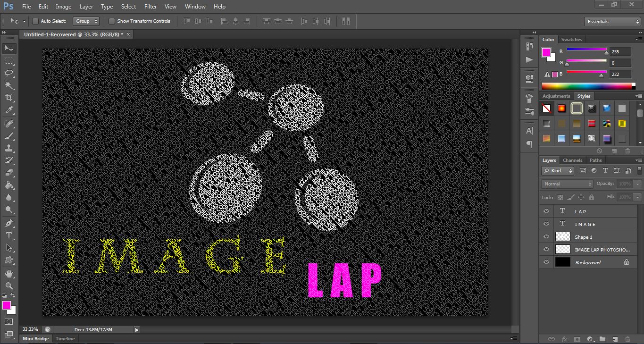Select the Eraser tool
The image size is (644, 344).
9,173
